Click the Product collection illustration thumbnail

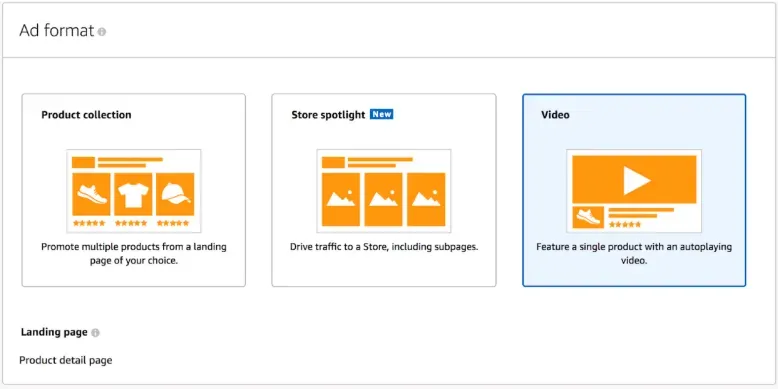(133, 191)
